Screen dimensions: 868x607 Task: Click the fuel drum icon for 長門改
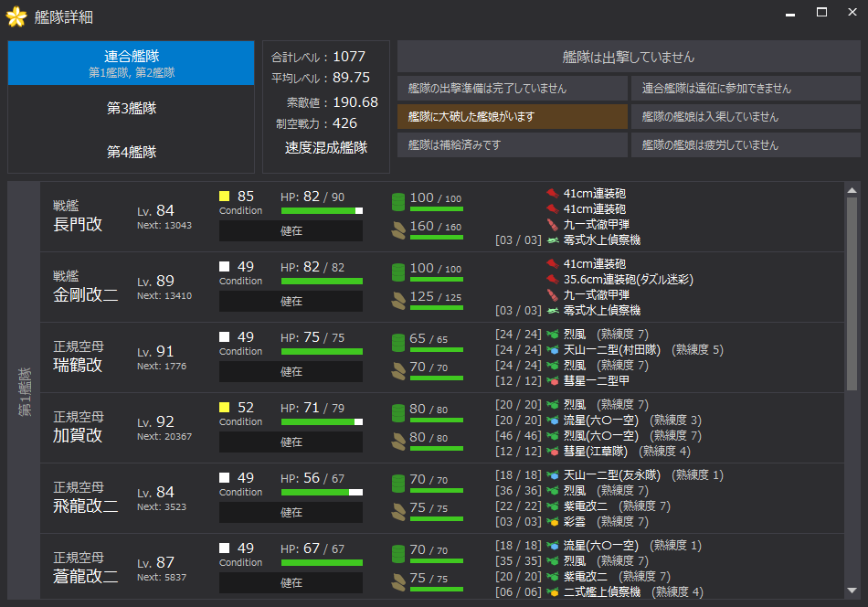(397, 201)
